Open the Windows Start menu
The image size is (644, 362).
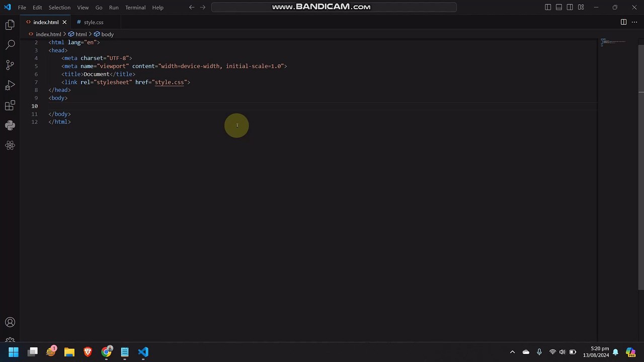(14, 352)
